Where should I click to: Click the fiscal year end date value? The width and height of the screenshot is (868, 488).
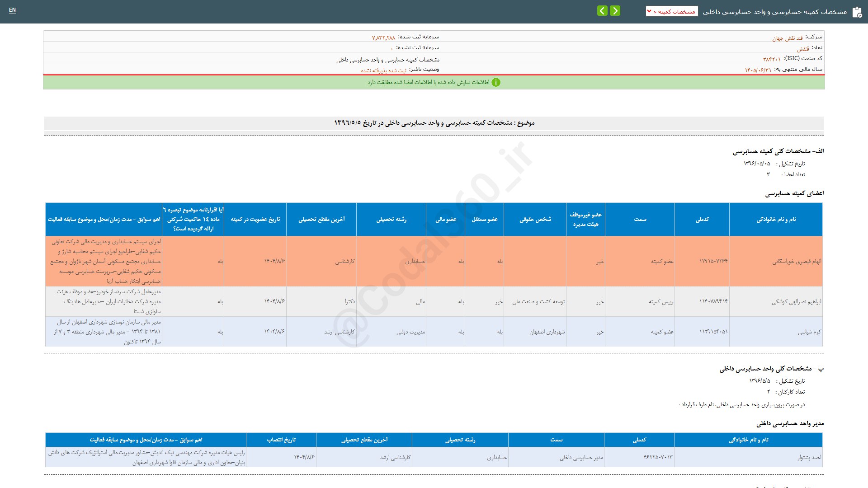tap(758, 70)
